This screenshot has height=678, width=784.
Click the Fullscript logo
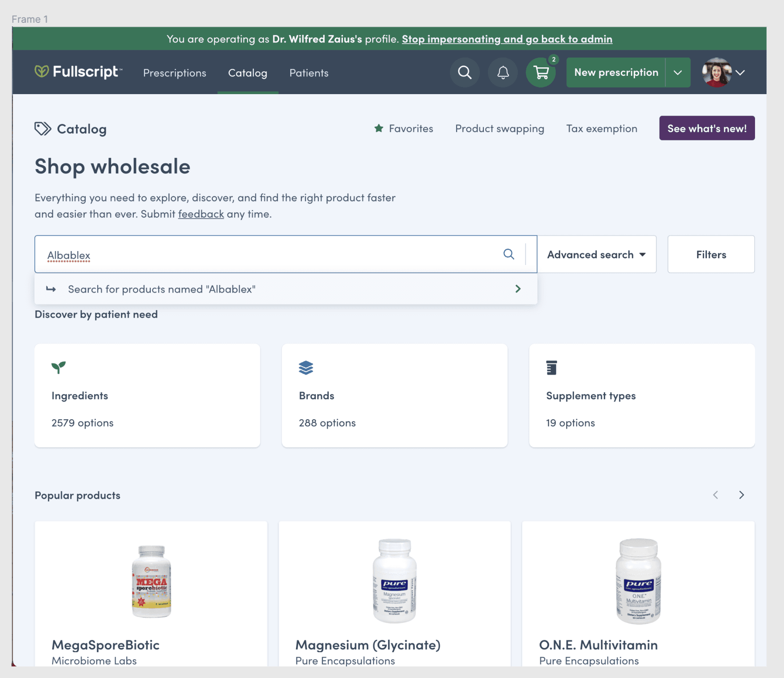(78, 72)
